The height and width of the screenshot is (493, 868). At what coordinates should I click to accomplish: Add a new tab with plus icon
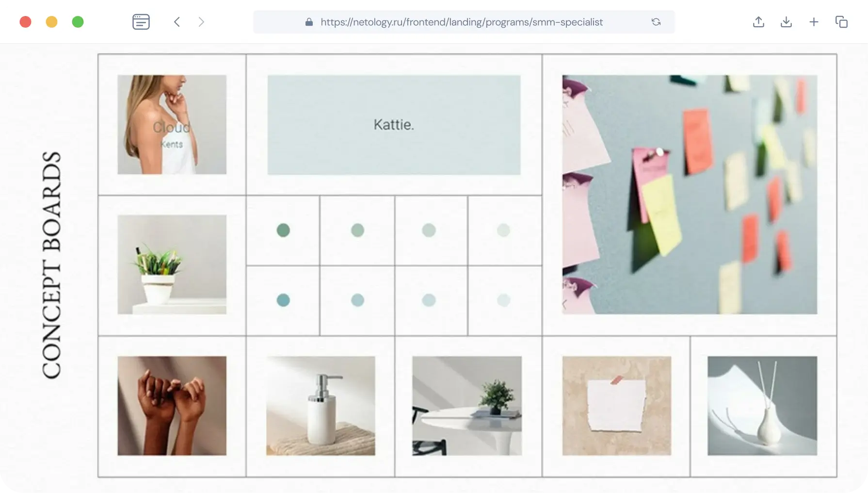click(x=814, y=22)
